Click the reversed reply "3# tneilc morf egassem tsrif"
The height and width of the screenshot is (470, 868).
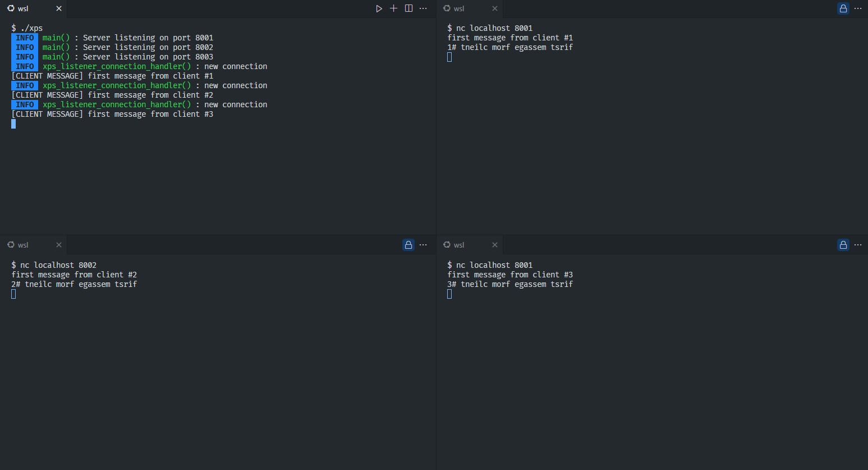point(510,284)
